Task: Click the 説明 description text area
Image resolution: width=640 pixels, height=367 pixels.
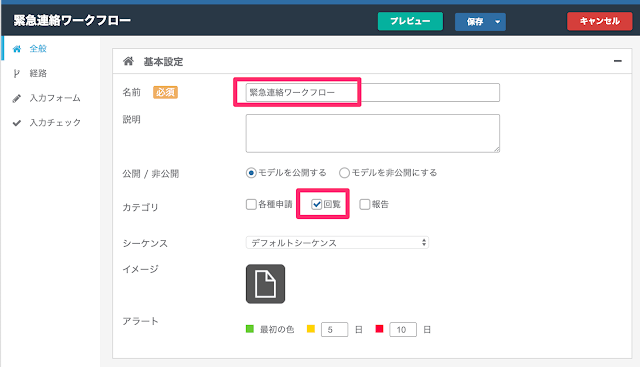Action: (373, 133)
